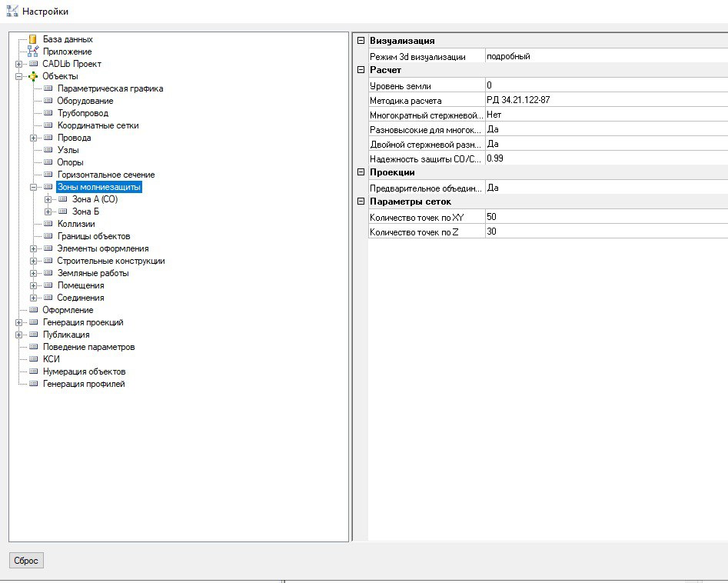Expand the Зона Б tree node
This screenshot has height=583, width=728.
click(x=48, y=212)
